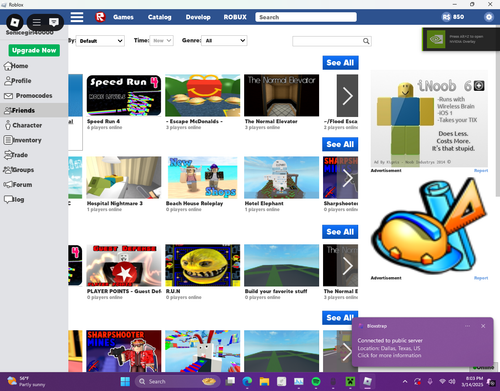Open Groups in sidebar
Viewport: 500px width, 391px height.
click(x=19, y=170)
